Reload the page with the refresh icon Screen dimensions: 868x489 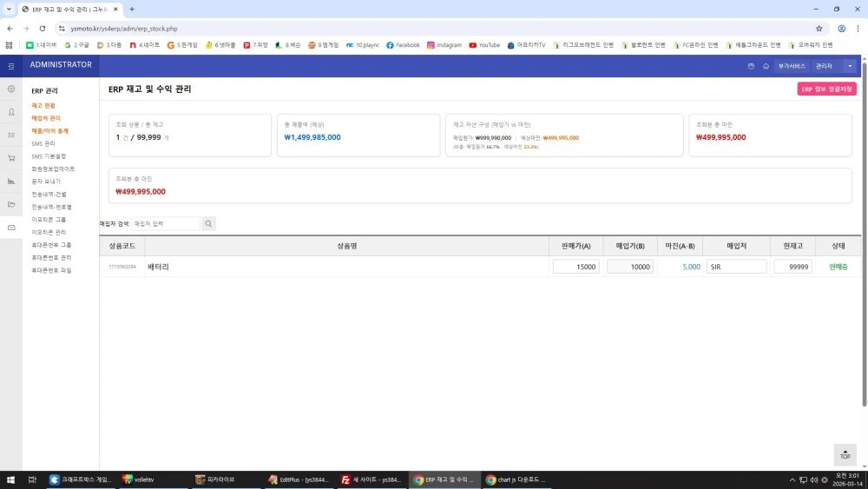point(42,29)
